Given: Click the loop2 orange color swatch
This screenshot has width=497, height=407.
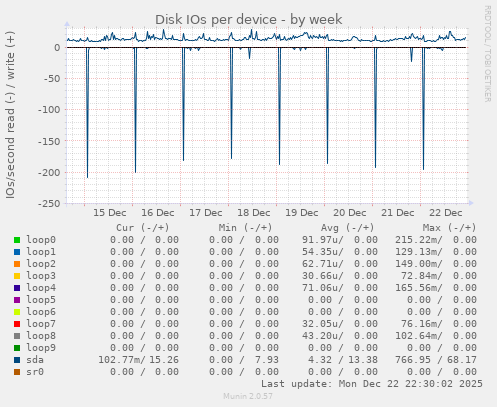Looking at the screenshot, I should tap(17, 264).
